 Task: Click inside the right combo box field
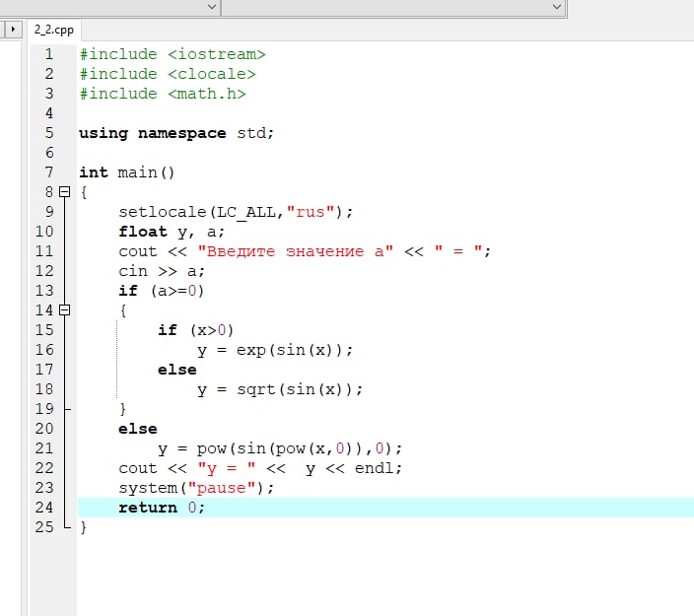point(385,7)
